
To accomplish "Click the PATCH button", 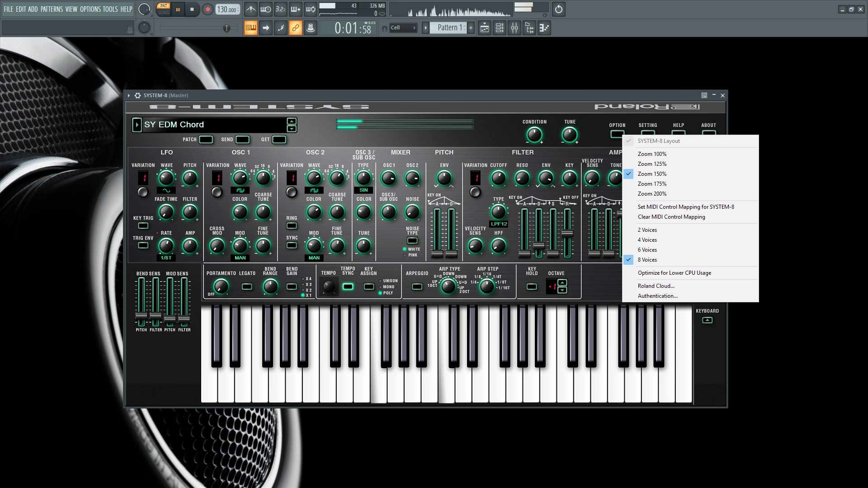I will click(206, 139).
